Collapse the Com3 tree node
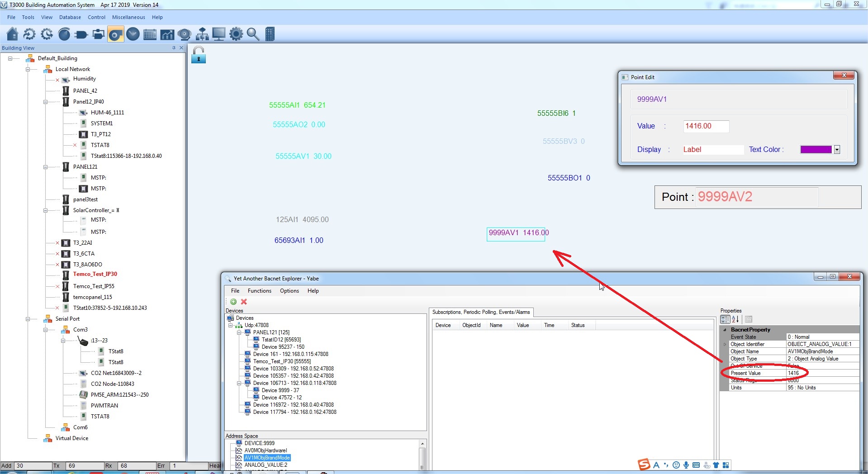 pos(45,330)
